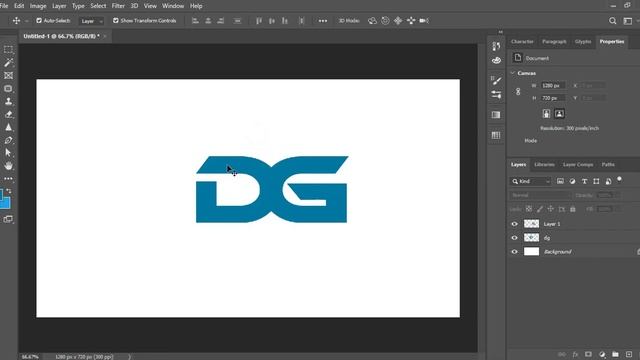Click the Document icon in Properties panel
The width and height of the screenshot is (640, 360).
pos(518,58)
